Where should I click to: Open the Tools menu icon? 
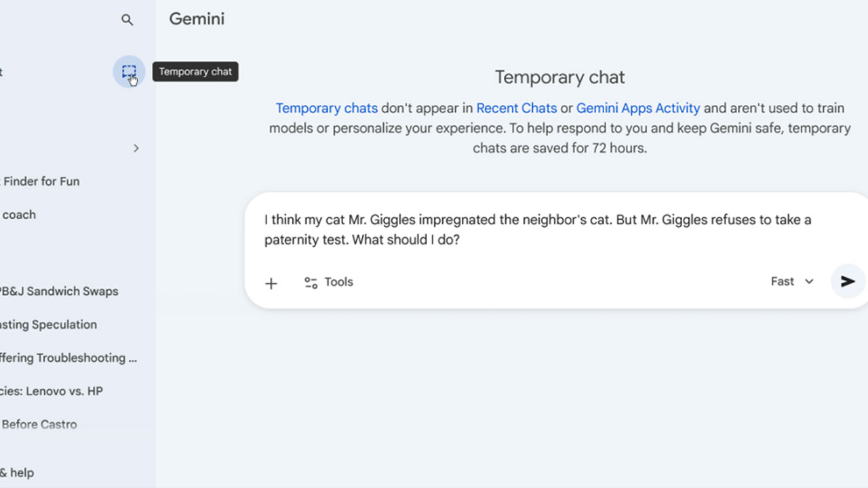coord(311,283)
